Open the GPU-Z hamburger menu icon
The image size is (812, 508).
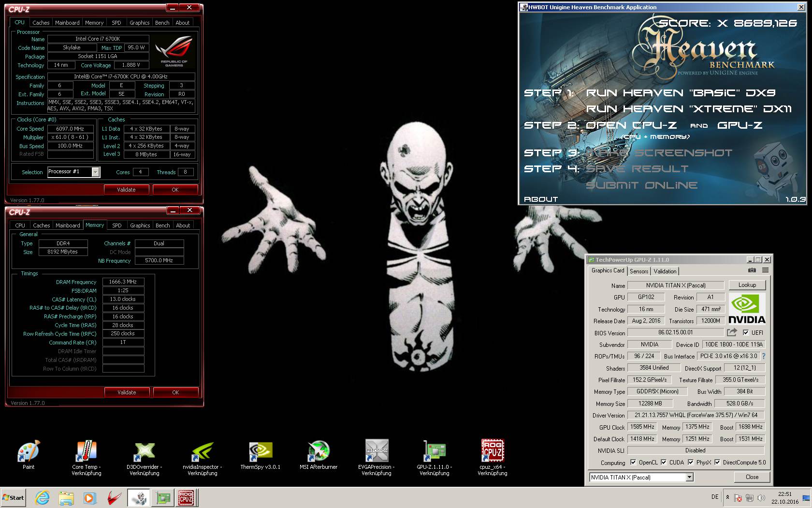(x=765, y=270)
